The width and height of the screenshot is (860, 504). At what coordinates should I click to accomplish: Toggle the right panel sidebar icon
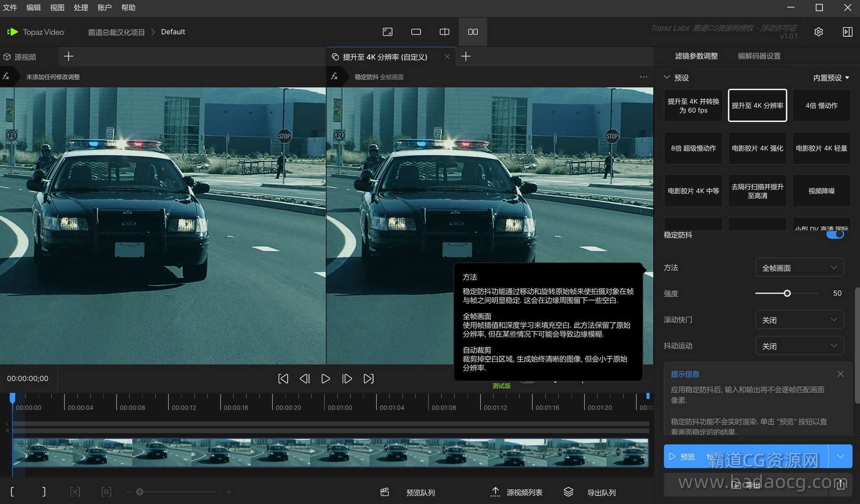click(847, 32)
